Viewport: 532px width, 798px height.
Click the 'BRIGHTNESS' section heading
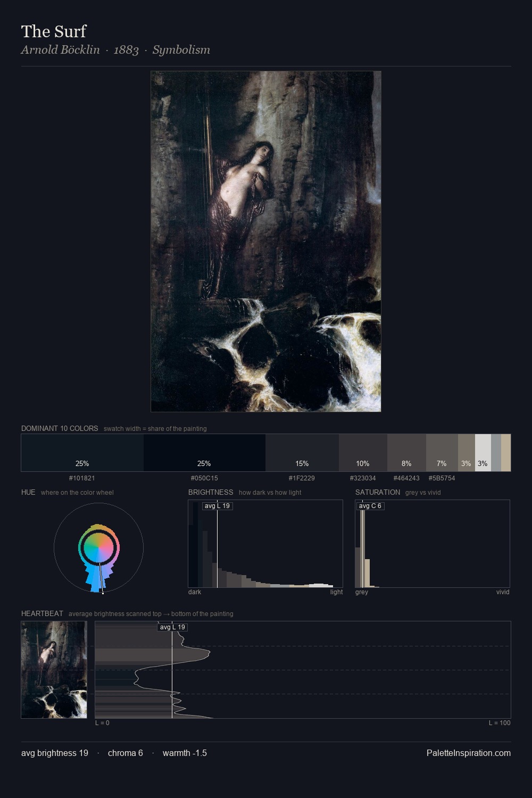(x=211, y=492)
